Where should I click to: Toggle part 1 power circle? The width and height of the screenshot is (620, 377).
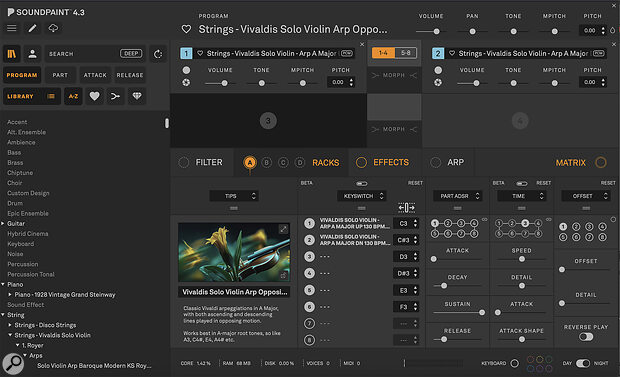pos(186,70)
